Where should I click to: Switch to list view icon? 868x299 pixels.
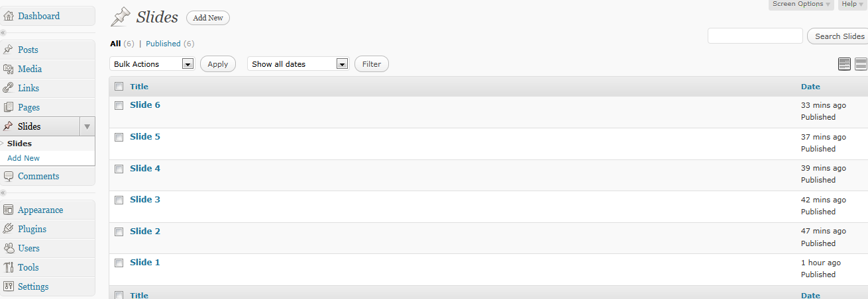click(844, 64)
